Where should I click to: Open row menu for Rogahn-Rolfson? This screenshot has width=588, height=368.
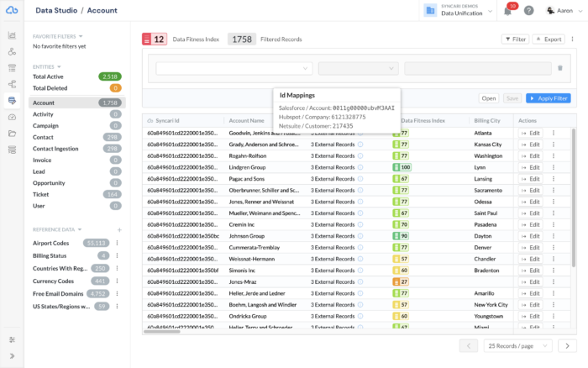tap(553, 155)
